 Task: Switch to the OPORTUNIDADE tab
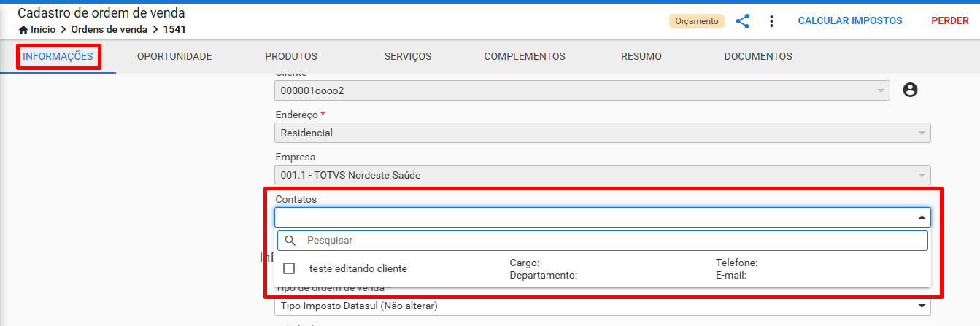pyautogui.click(x=174, y=56)
